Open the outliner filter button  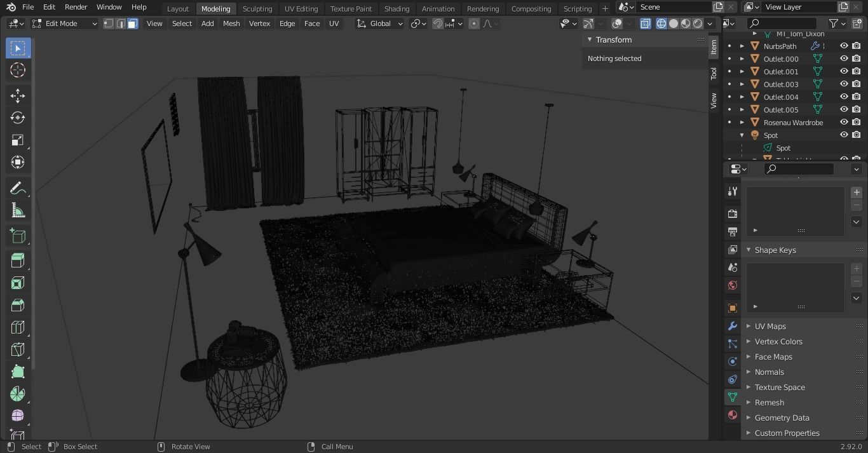coord(837,24)
